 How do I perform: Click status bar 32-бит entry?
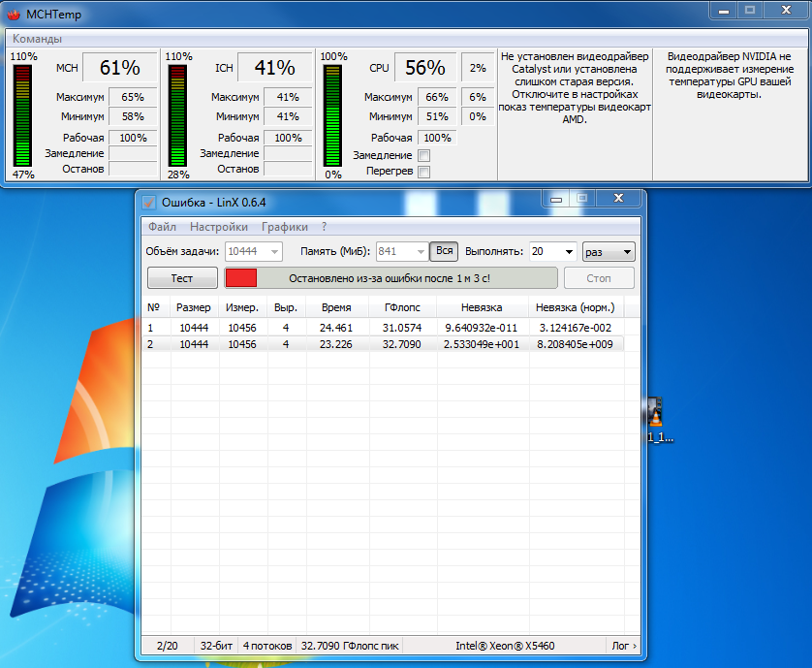click(x=216, y=646)
